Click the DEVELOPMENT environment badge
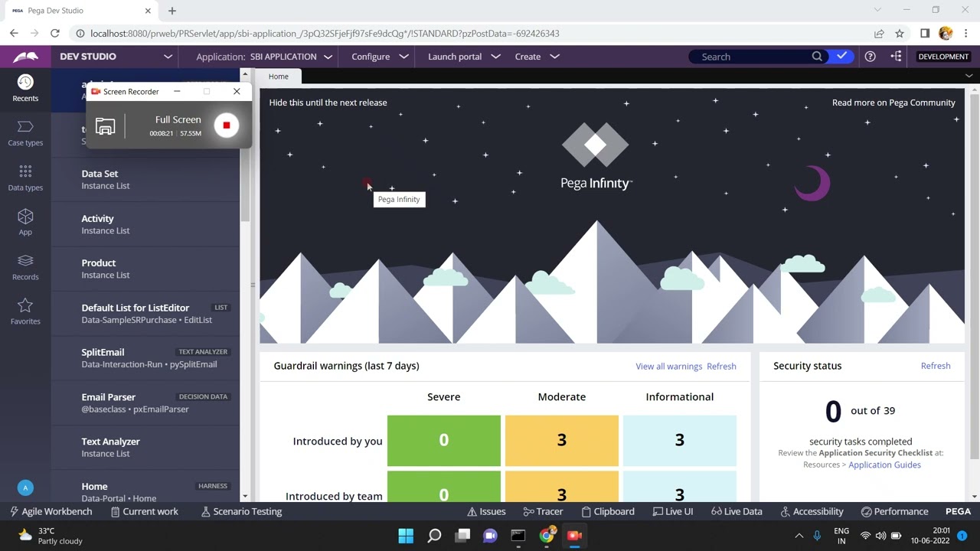Viewport: 980px width, 551px height. 943,57
